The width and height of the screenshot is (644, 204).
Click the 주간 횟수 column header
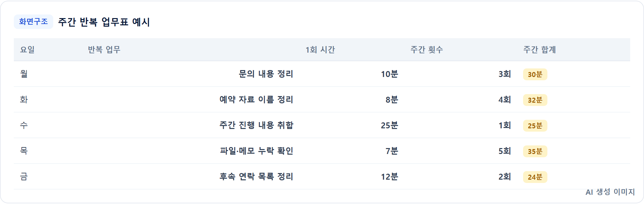pyautogui.click(x=427, y=50)
